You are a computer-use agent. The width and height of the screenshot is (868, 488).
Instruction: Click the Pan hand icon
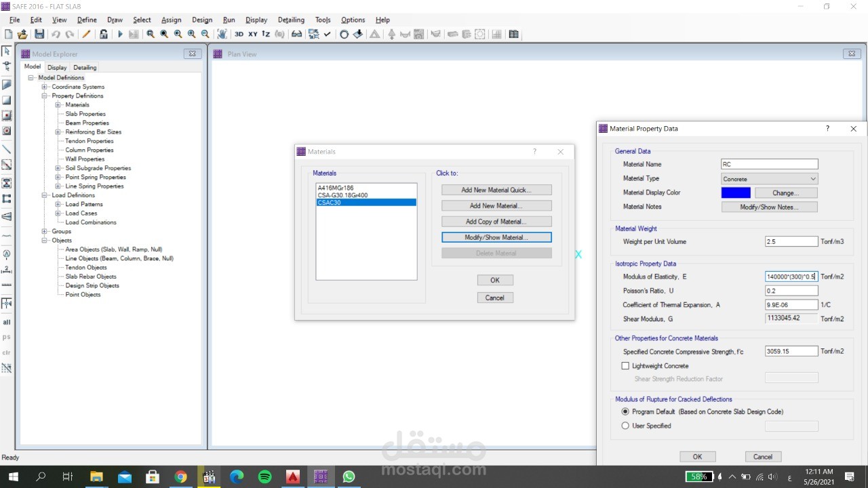222,34
